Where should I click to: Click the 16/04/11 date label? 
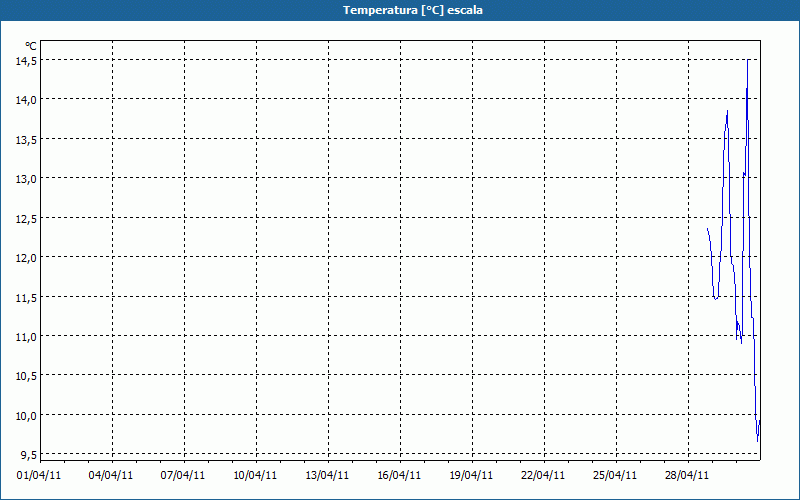point(399,476)
